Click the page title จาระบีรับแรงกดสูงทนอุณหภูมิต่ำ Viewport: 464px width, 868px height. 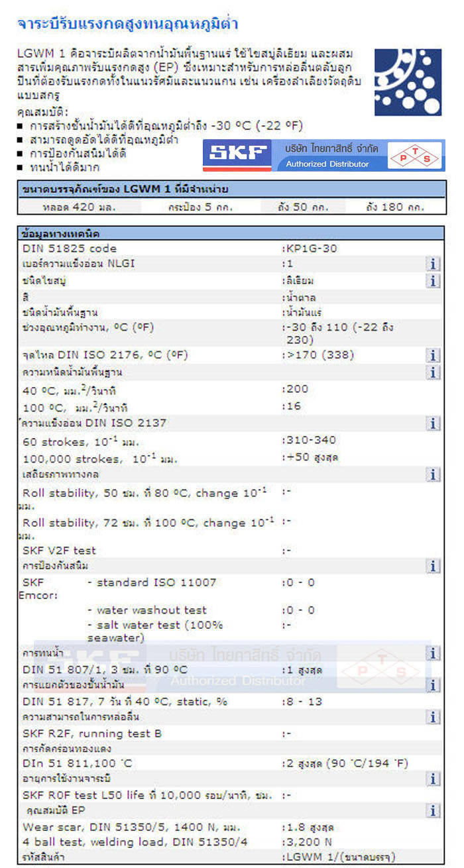coord(127,25)
